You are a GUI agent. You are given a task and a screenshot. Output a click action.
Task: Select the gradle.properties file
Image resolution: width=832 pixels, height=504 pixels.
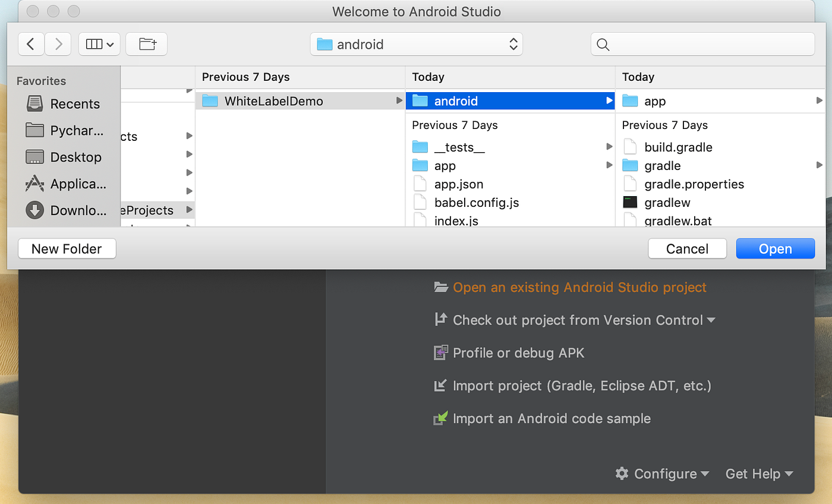pos(720,184)
